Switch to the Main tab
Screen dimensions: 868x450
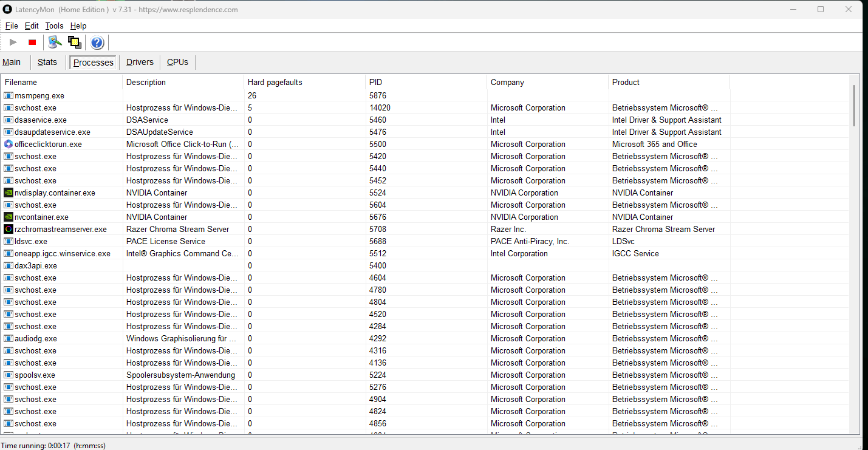click(x=12, y=62)
